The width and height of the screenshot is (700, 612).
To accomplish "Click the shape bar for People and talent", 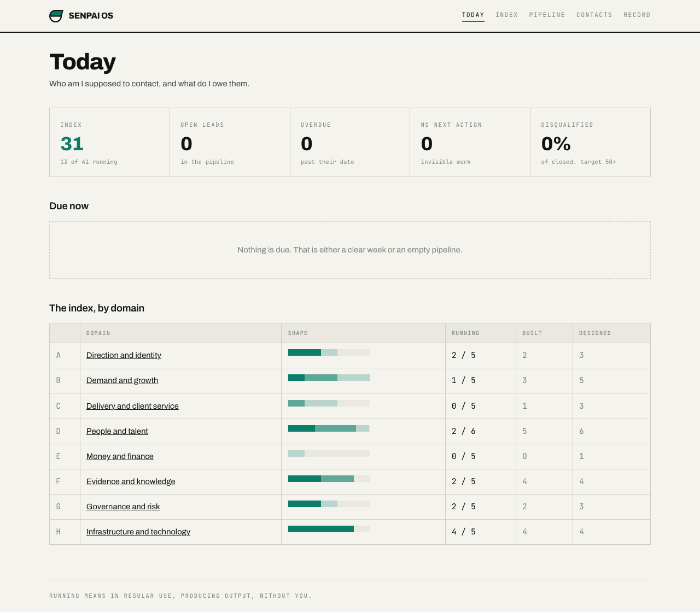I will tap(329, 428).
